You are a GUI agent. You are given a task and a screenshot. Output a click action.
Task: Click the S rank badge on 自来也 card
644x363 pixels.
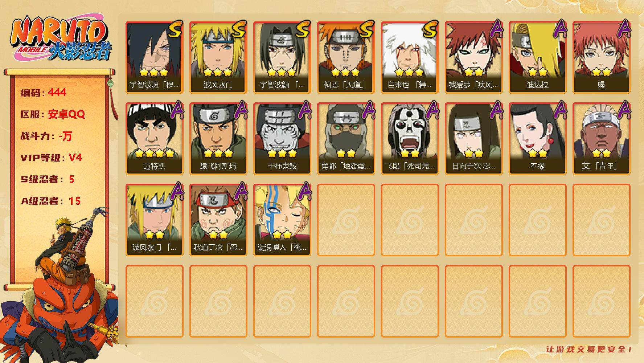click(x=430, y=29)
